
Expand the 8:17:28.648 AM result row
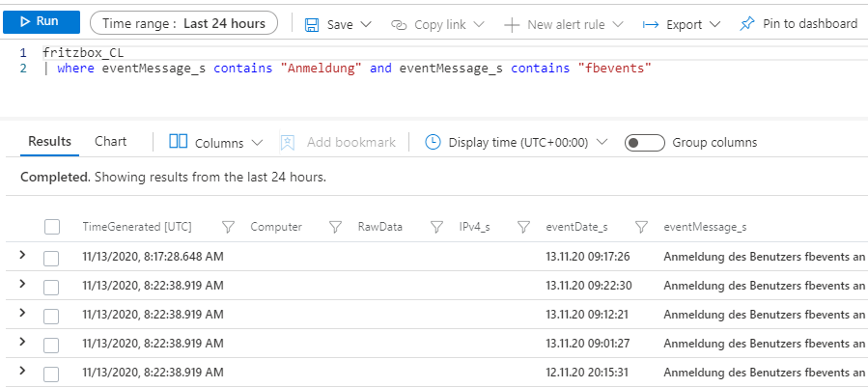click(x=22, y=256)
